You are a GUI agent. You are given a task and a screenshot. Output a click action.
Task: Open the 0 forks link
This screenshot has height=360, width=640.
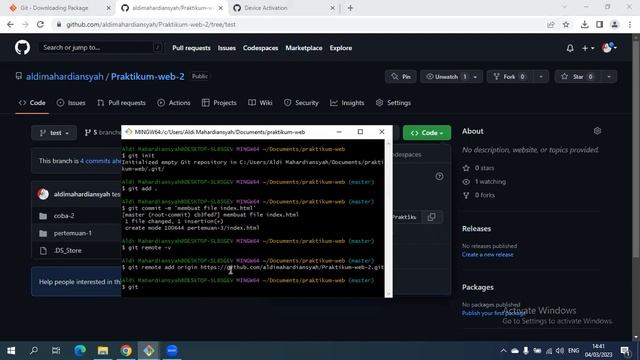click(479, 195)
